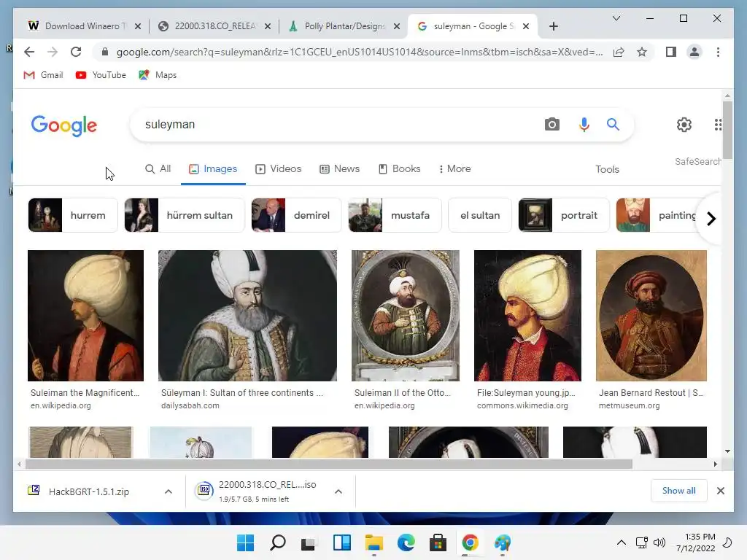Select the painting suggestion chip

pos(657,215)
